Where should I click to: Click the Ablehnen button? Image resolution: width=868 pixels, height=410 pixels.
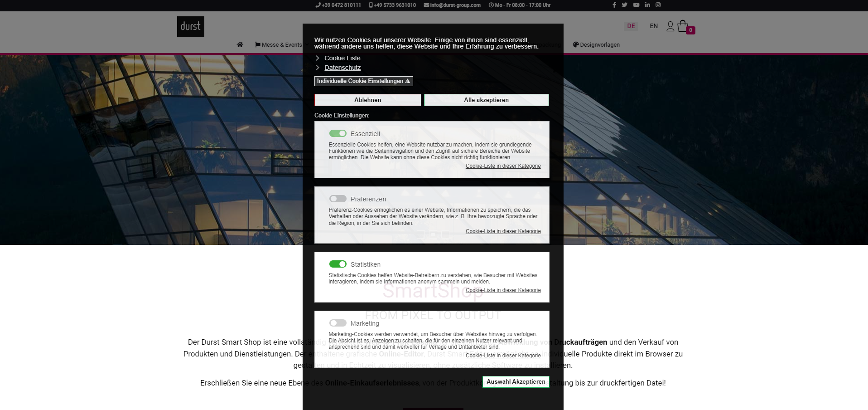368,100
